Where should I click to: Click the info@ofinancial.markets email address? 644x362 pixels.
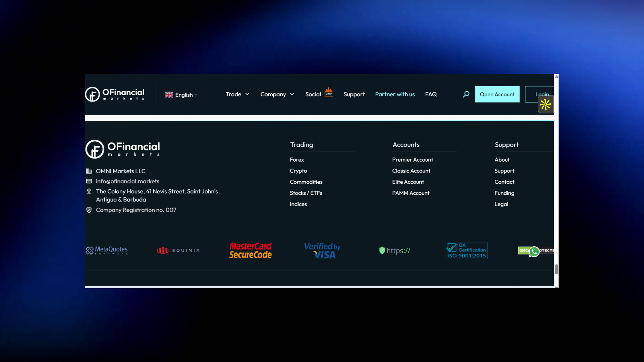point(127,181)
